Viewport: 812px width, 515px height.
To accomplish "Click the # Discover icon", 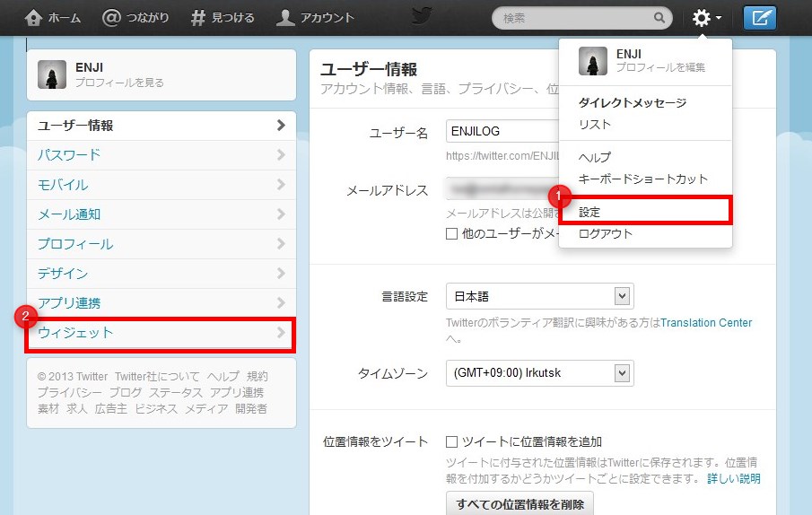I will click(x=197, y=18).
